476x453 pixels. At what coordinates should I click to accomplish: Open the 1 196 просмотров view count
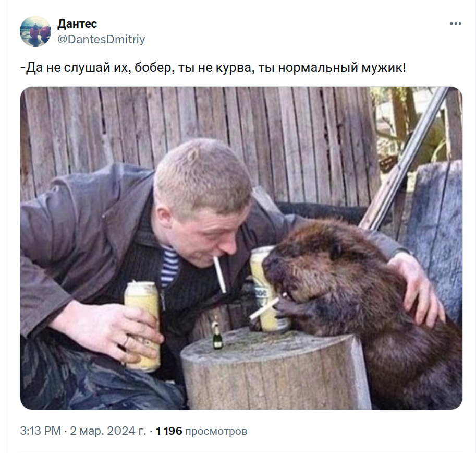pos(202,431)
